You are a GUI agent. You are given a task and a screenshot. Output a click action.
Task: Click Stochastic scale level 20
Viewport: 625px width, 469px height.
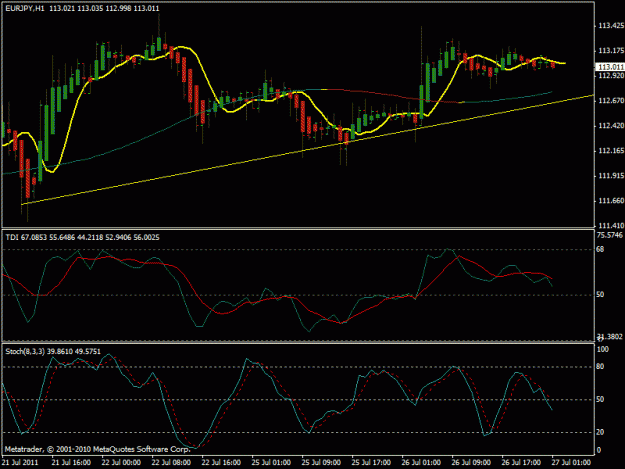[600, 432]
